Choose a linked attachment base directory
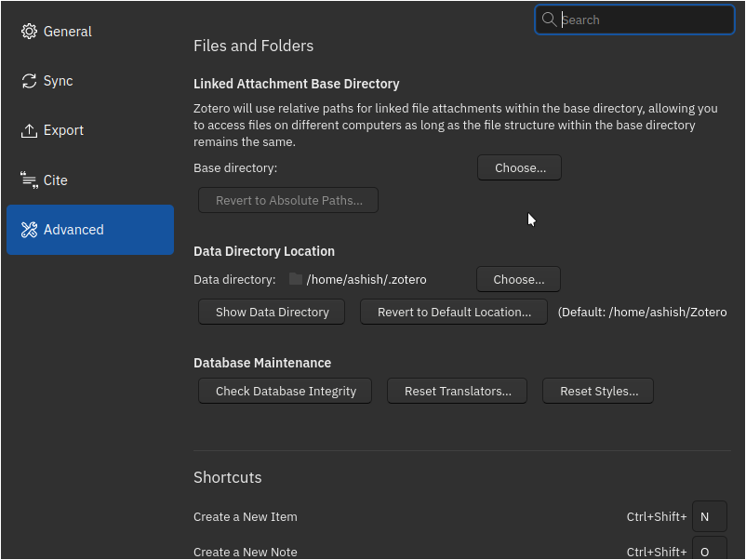Viewport: 746px width, 560px height. pos(519,168)
